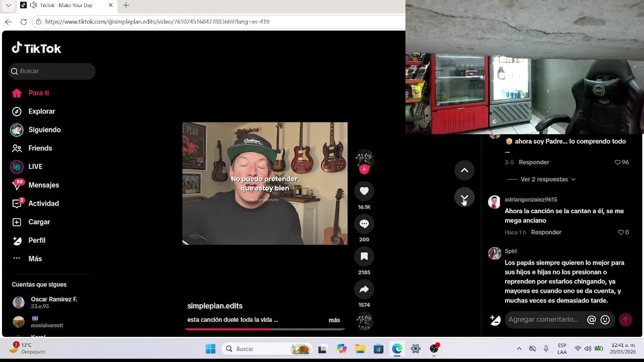Select the TikTok - Make Your Day tab
Viewport: 644px width, 362px height.
click(66, 6)
